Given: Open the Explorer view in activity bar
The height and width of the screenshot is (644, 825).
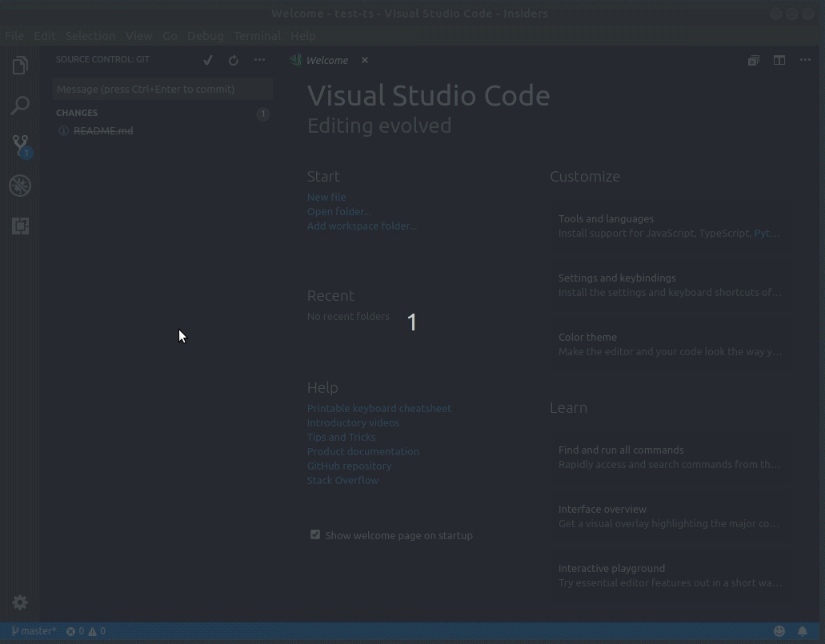Looking at the screenshot, I should pos(20,66).
